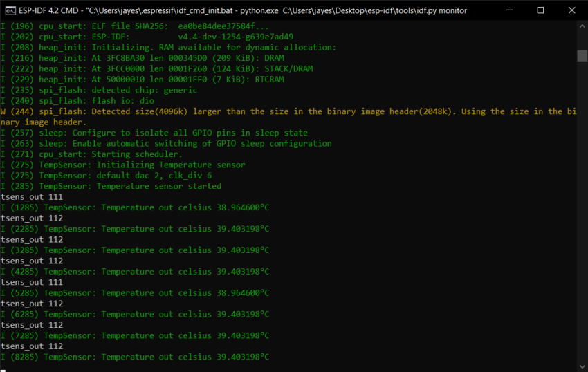Click the 'Temperature sensor started' line
The height and width of the screenshot is (372, 588).
tap(111, 186)
